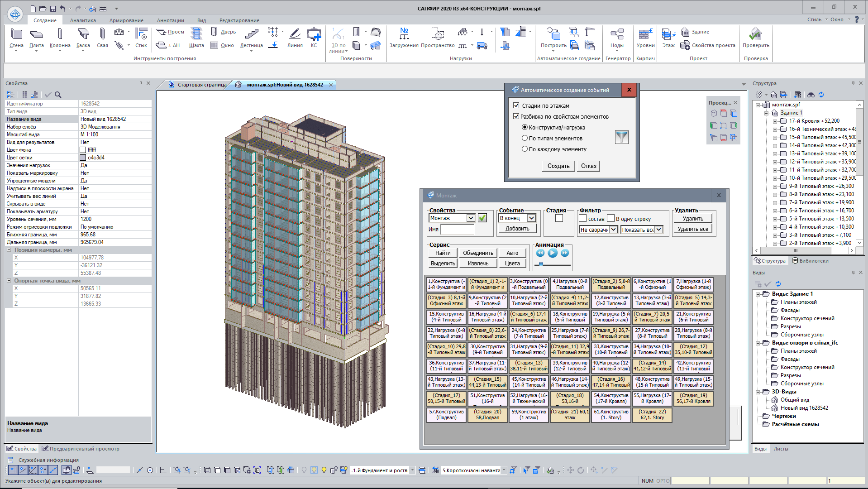Switch to the Армирование ribbon tab
The height and width of the screenshot is (489, 868).
click(x=126, y=20)
